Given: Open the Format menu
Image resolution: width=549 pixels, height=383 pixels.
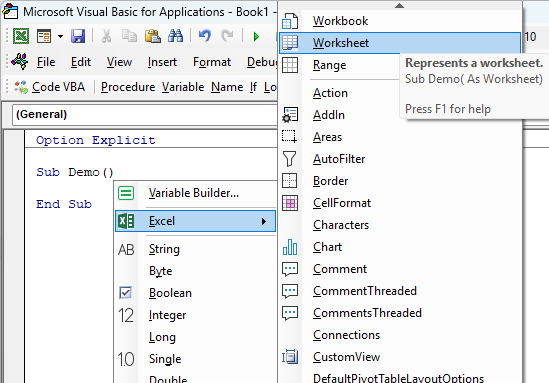Looking at the screenshot, I should [x=212, y=62].
